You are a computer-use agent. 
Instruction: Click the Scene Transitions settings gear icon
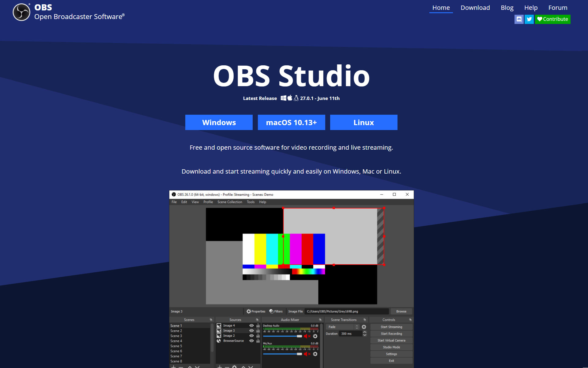[364, 327]
